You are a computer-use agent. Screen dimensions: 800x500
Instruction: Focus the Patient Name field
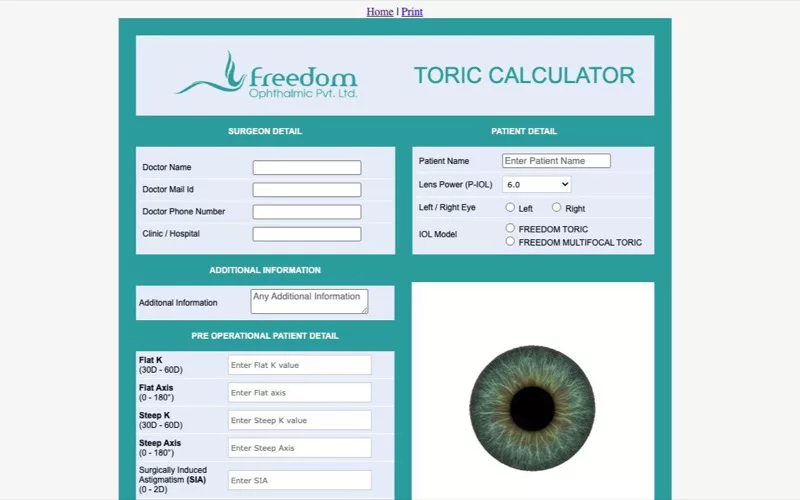pyautogui.click(x=556, y=161)
